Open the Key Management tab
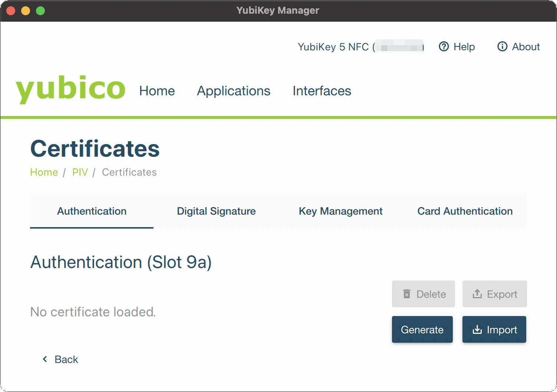This screenshot has height=392, width=557. [340, 211]
